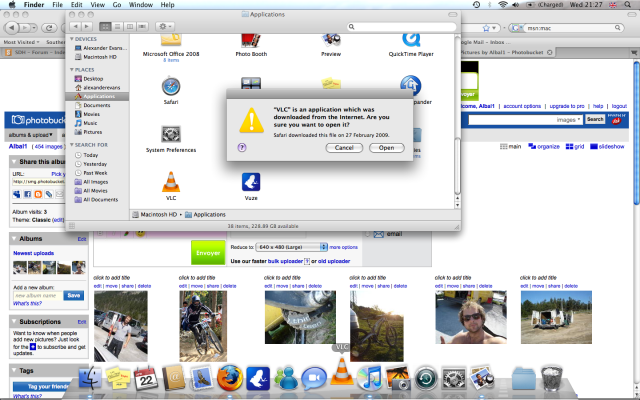Select the VLC cone icon in Applications
Image resolution: width=640 pixels, height=400 pixels.
click(171, 182)
